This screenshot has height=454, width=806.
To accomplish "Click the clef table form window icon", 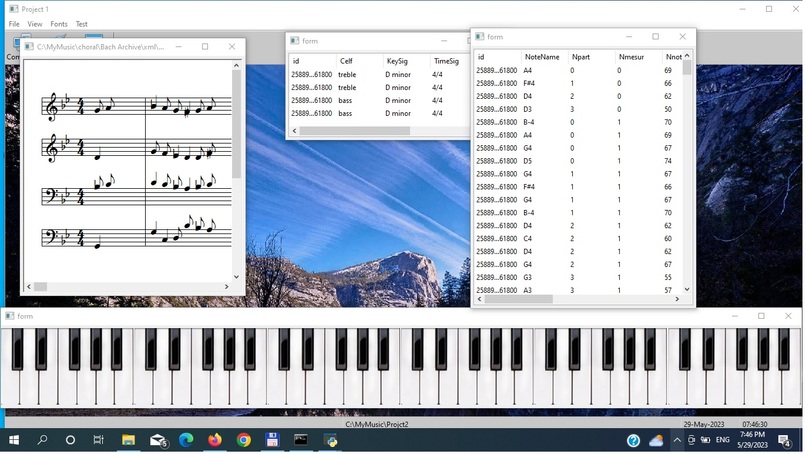I will point(295,41).
